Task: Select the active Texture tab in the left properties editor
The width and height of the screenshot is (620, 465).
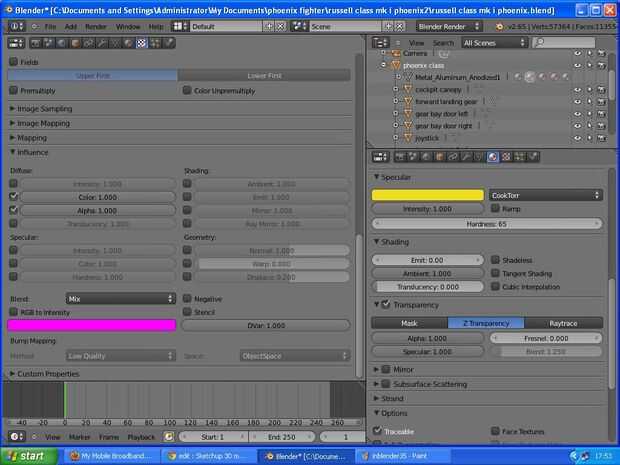Action: click(x=142, y=43)
